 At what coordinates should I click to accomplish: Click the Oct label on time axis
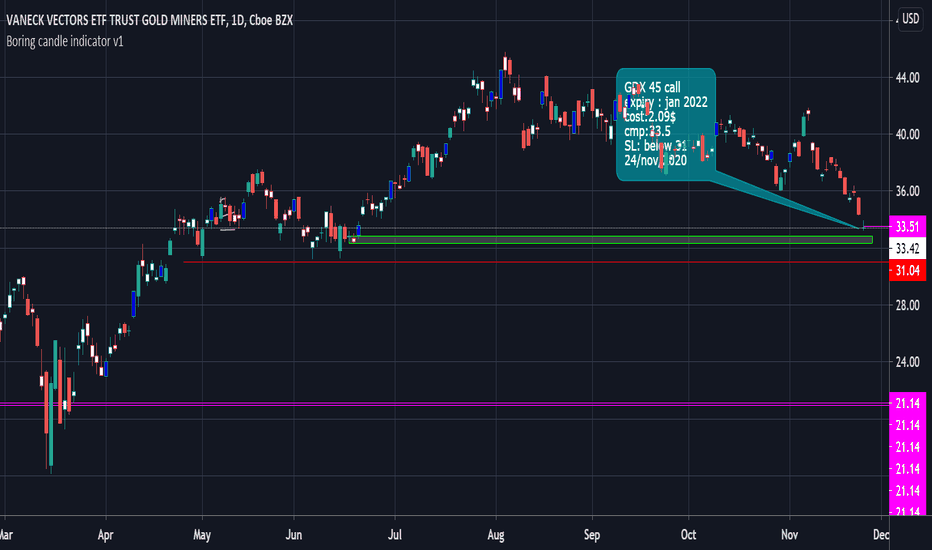pos(688,535)
